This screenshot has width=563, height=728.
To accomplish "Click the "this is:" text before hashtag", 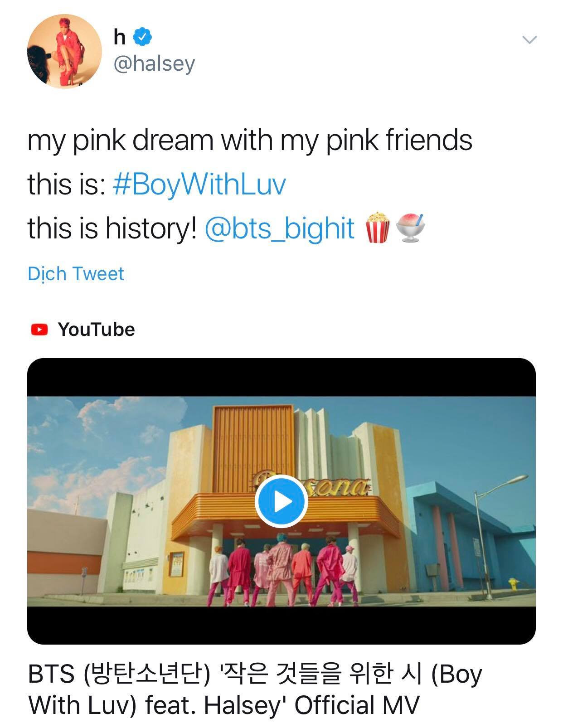I will [67, 184].
